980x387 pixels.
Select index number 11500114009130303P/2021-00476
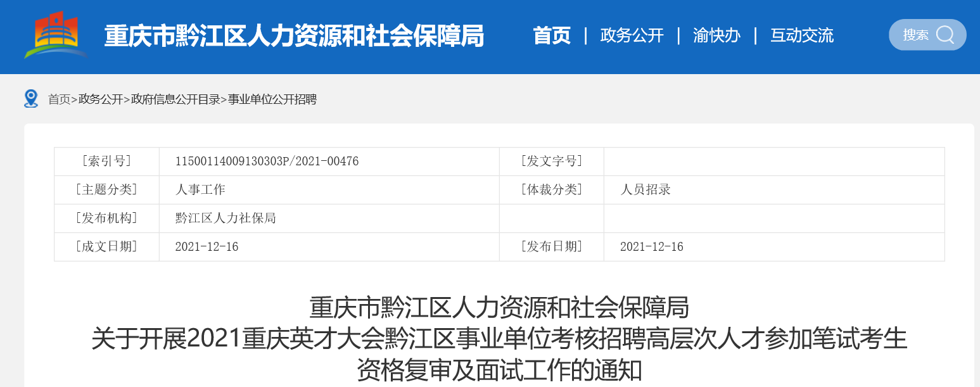pyautogui.click(x=267, y=162)
